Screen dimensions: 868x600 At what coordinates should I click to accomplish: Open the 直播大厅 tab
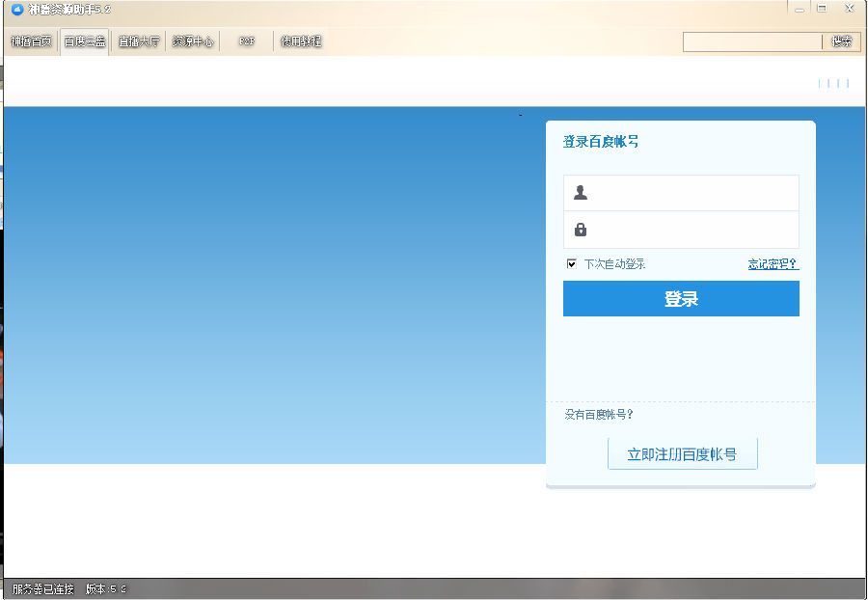139,41
